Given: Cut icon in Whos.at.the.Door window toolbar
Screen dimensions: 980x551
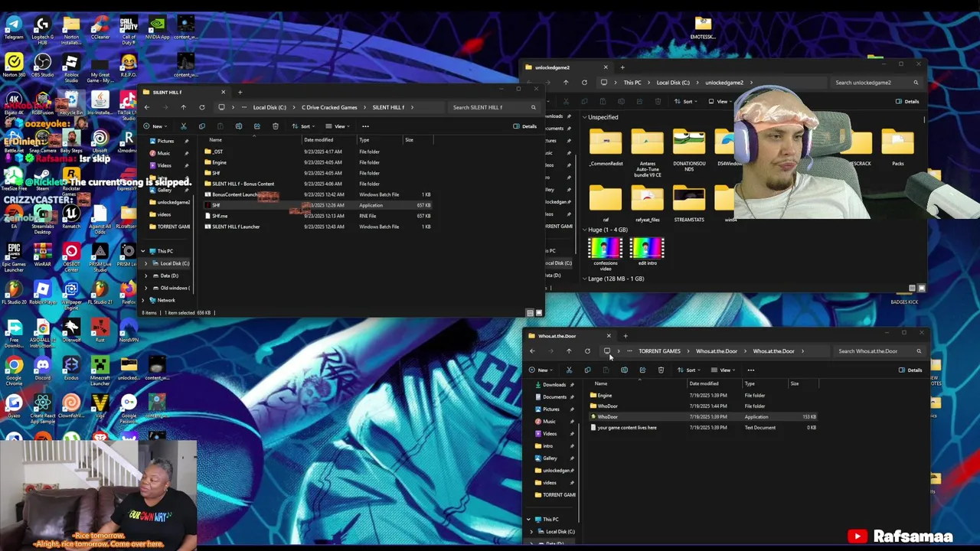Looking at the screenshot, I should coord(569,370).
